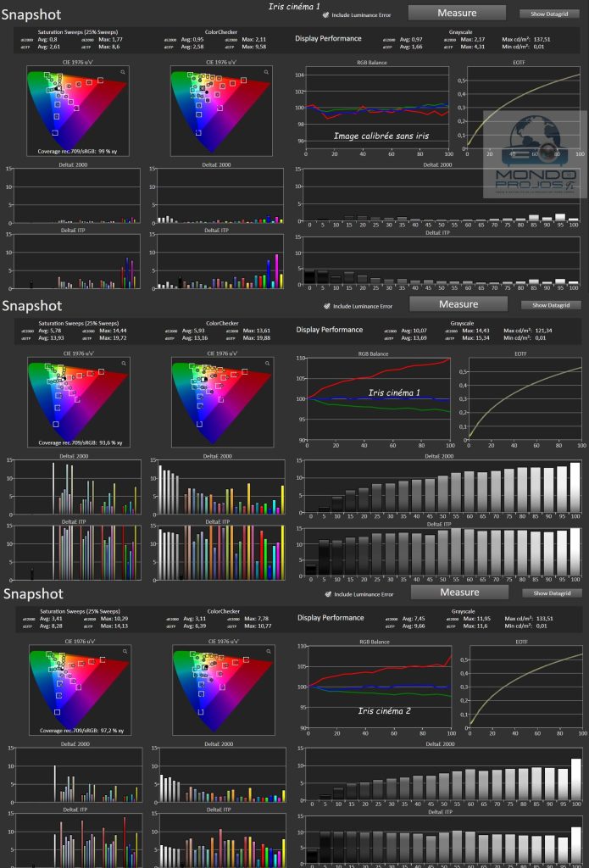
Task: Click magnifier icon in top Saturation Sweeps CIE chart
Action: [x=124, y=73]
